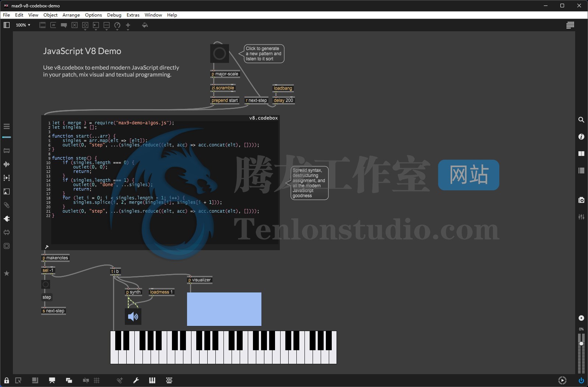Image resolution: width=588 pixels, height=387 pixels.
Task: Select the prepend start object
Action: [x=225, y=100]
